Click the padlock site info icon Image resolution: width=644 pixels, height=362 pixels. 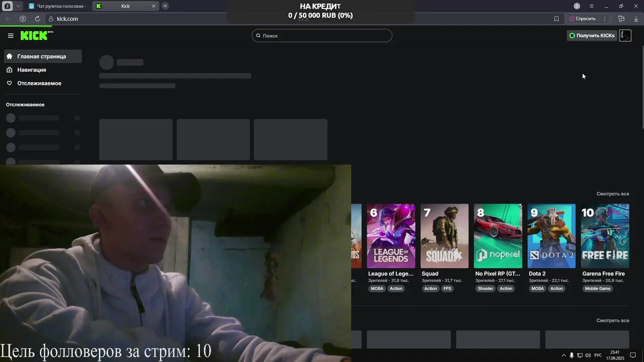(x=51, y=19)
